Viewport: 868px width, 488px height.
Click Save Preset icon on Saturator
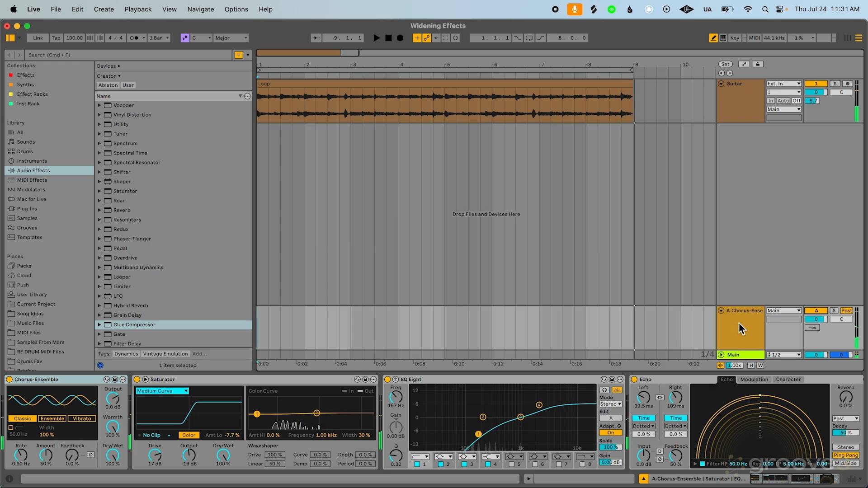pos(365,380)
